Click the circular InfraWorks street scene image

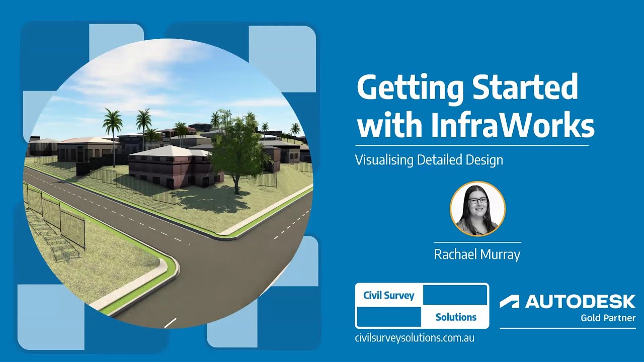168,184
